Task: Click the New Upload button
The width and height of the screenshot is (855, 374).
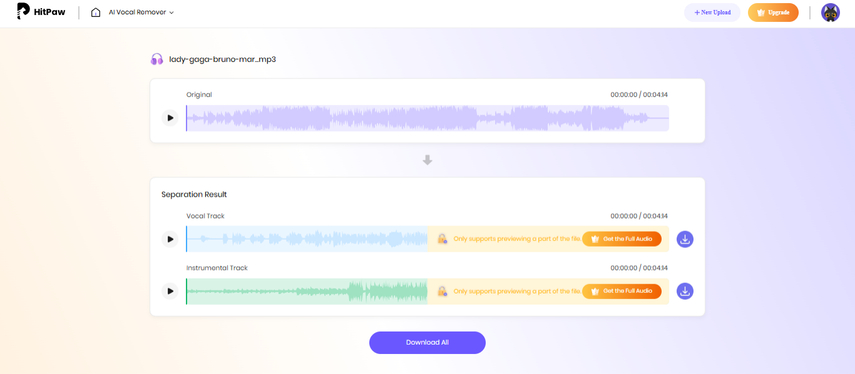Action: click(712, 12)
